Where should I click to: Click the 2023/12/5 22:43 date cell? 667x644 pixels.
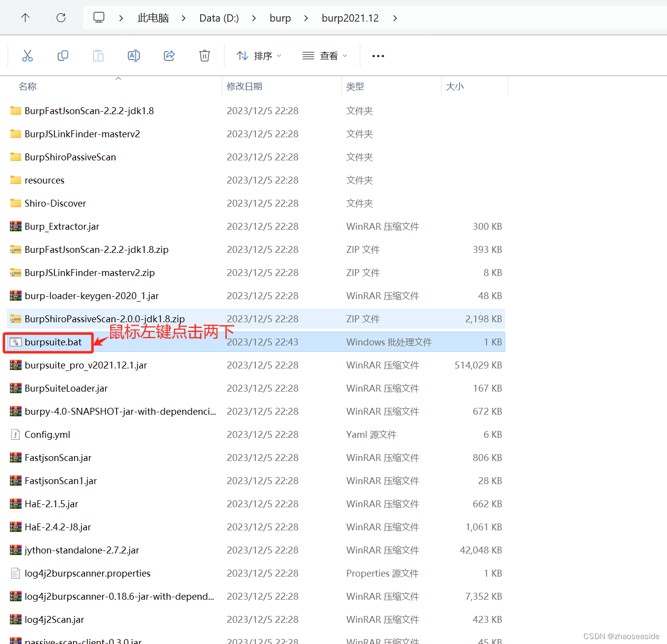coord(263,342)
